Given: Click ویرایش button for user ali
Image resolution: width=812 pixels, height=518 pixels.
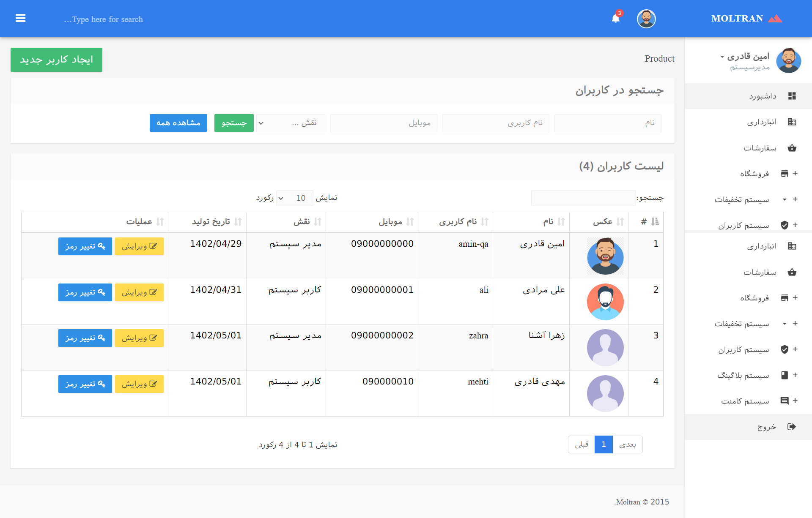Looking at the screenshot, I should 139,292.
